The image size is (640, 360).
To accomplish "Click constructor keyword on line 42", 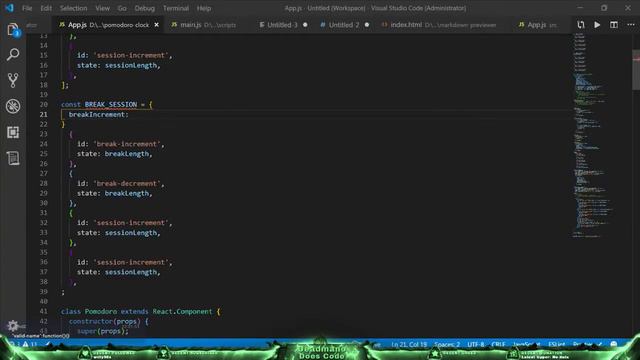I will [91, 322].
